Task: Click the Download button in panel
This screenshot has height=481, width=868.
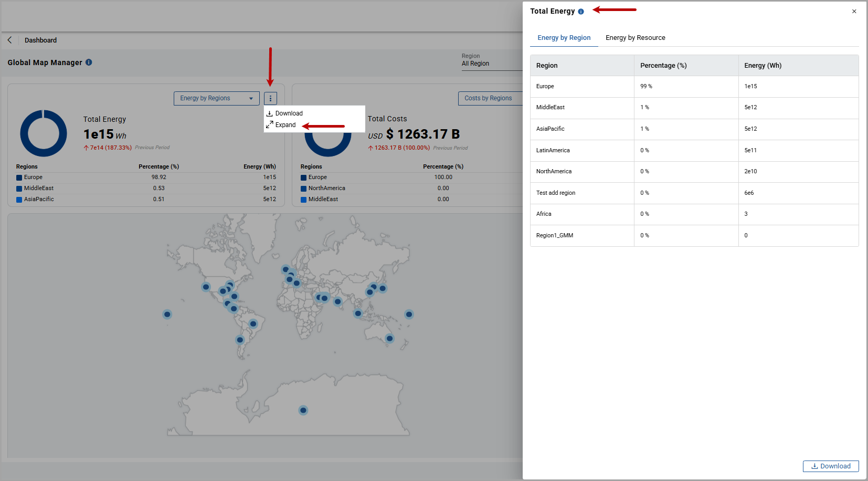Action: point(831,466)
